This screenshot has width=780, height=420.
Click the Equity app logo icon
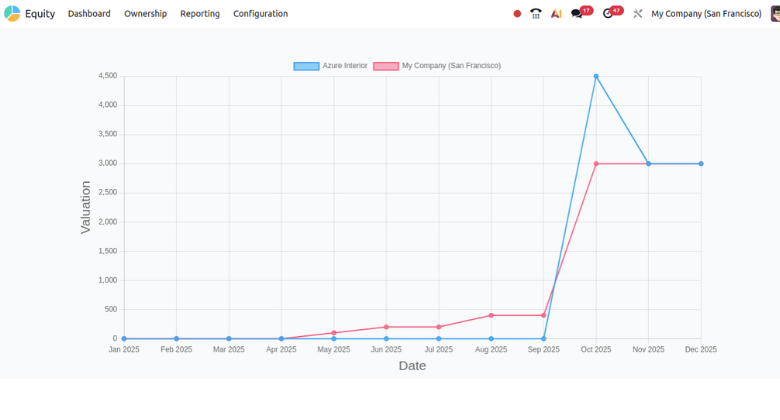pos(12,14)
